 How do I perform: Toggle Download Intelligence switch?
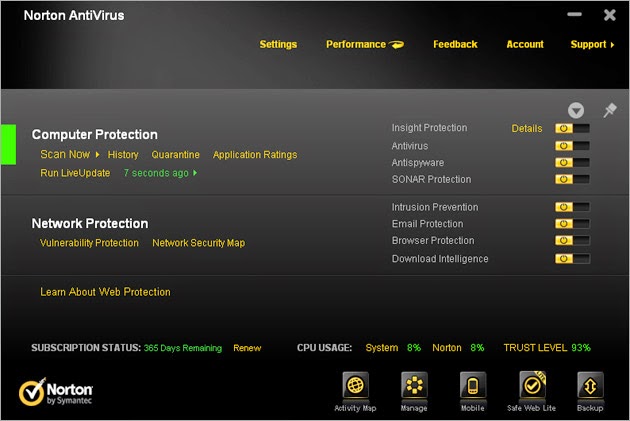(x=572, y=259)
